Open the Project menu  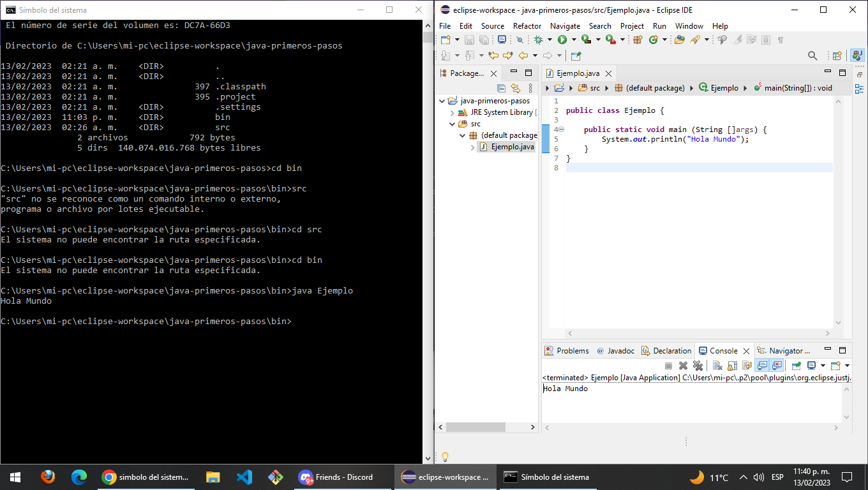point(632,26)
